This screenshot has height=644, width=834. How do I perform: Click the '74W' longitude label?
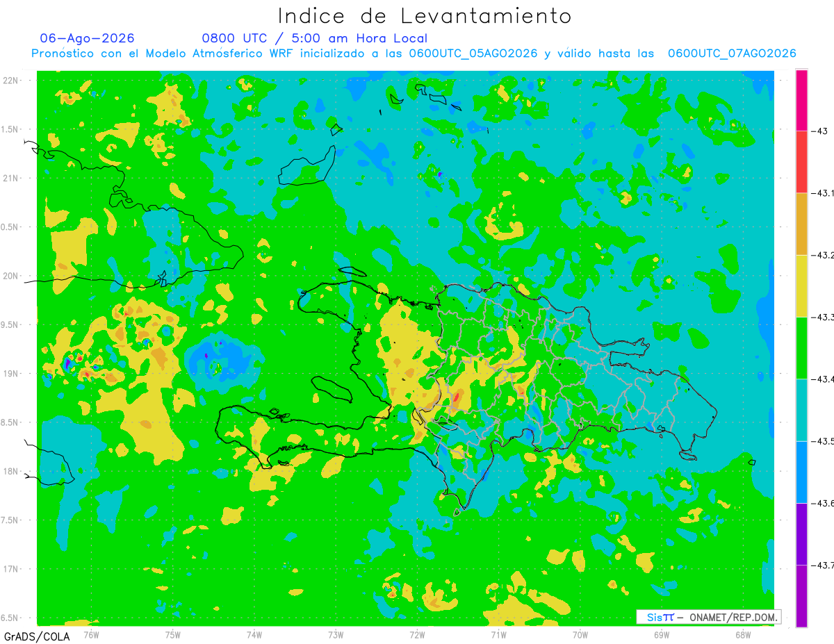254,634
